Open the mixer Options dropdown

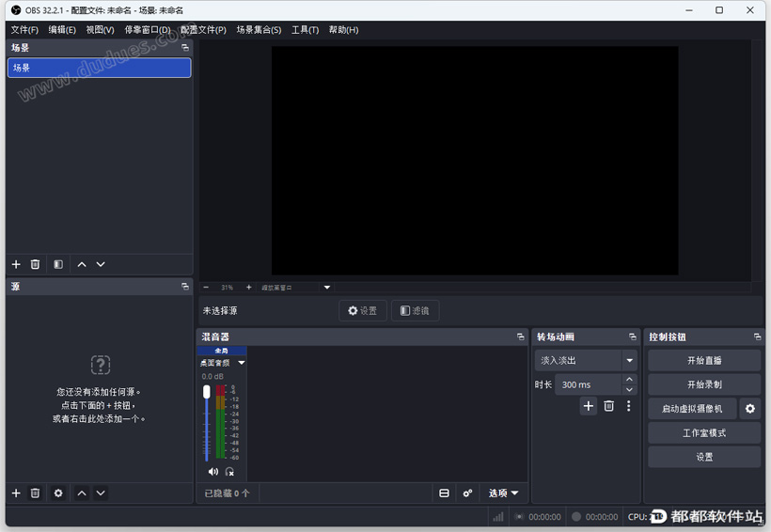click(504, 493)
